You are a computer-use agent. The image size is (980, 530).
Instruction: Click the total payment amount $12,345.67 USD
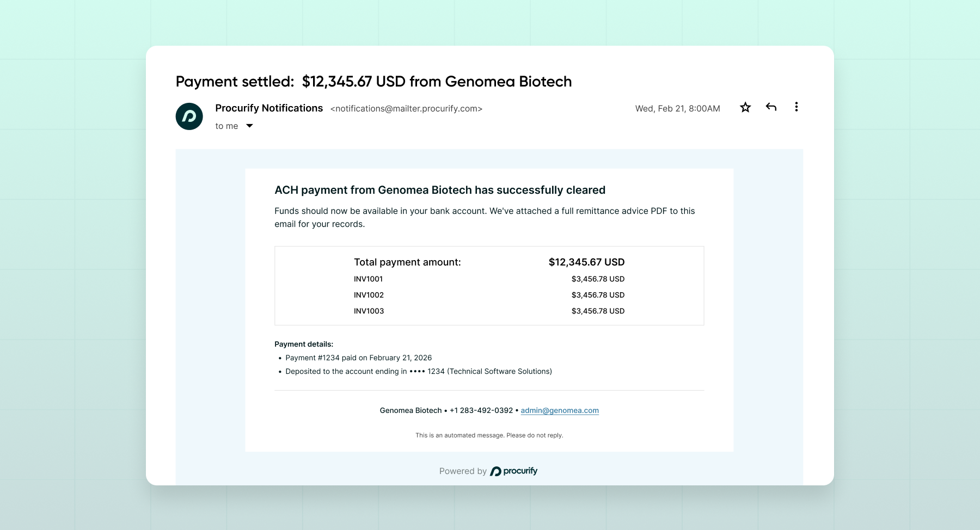585,262
